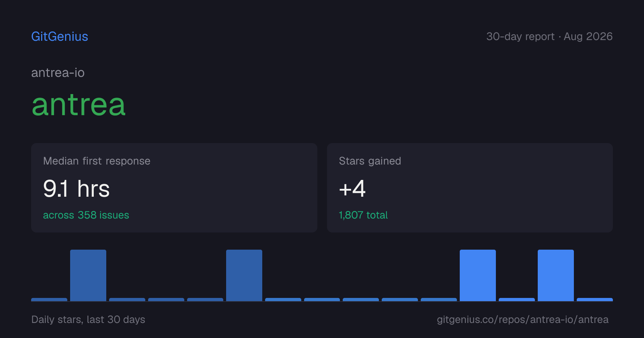This screenshot has height=338, width=644.
Task: Open the Stars gained card
Action: click(470, 188)
